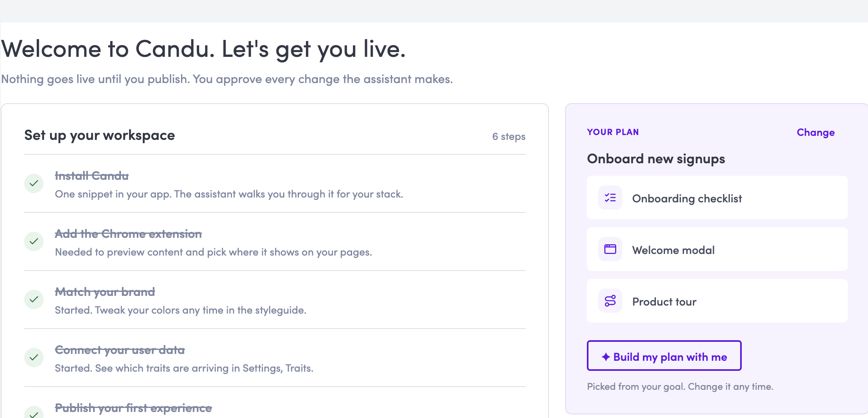Click the Onboard new signups plan title
Viewport: 868px width, 418px height.
coord(656,159)
